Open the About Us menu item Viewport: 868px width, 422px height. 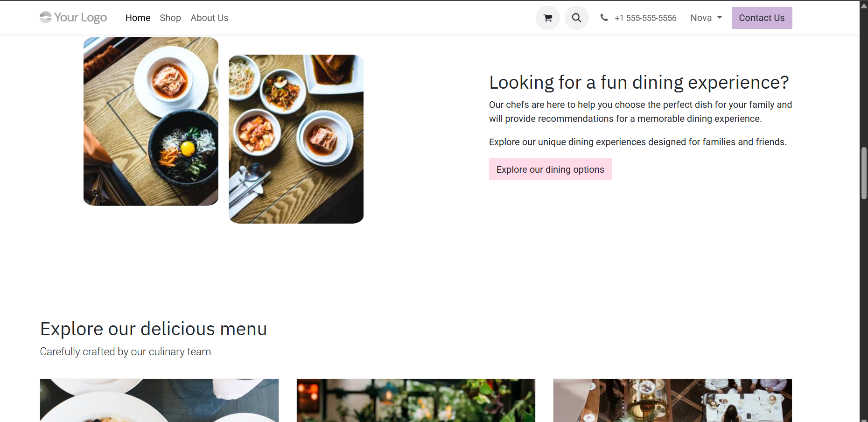click(x=209, y=18)
